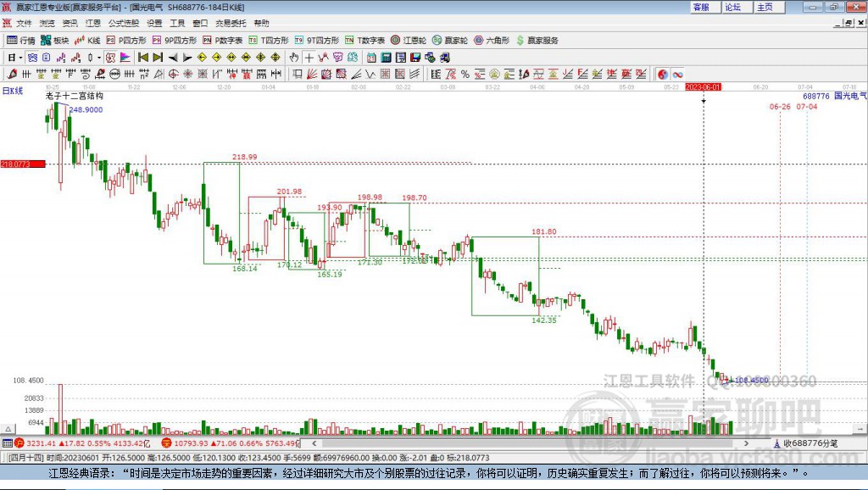Move chart right with black right arrow
The width and height of the screenshot is (868, 490).
[x=187, y=57]
